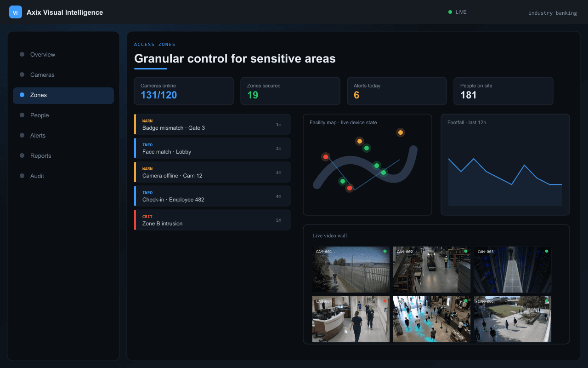View the CAM-003 server room feed
This screenshot has height=368, width=588.
coord(513,270)
